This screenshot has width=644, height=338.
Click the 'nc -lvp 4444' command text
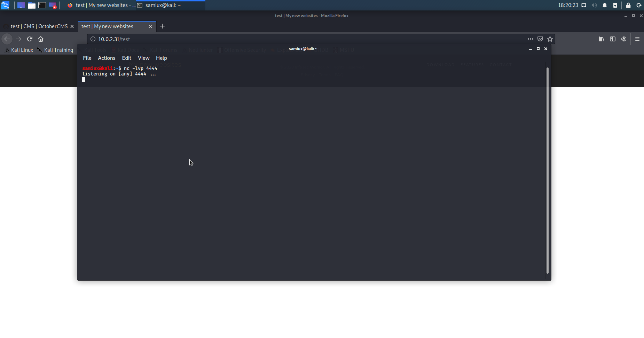click(141, 69)
